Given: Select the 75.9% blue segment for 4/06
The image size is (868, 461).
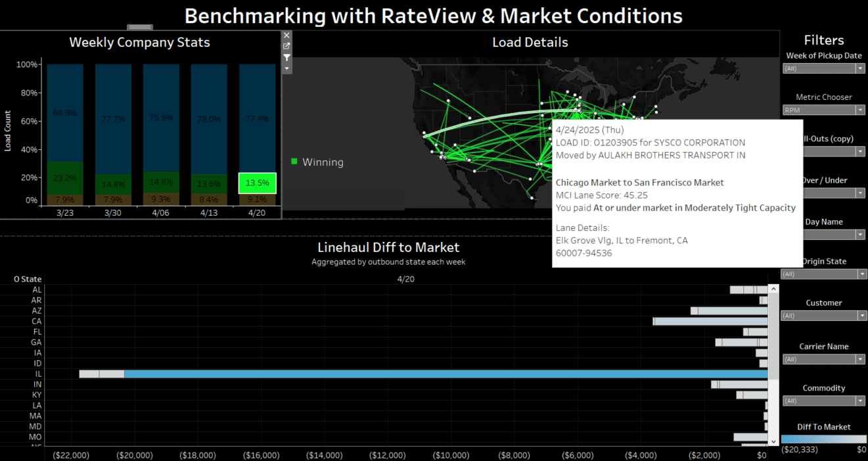Looking at the screenshot, I should pyautogui.click(x=161, y=118).
